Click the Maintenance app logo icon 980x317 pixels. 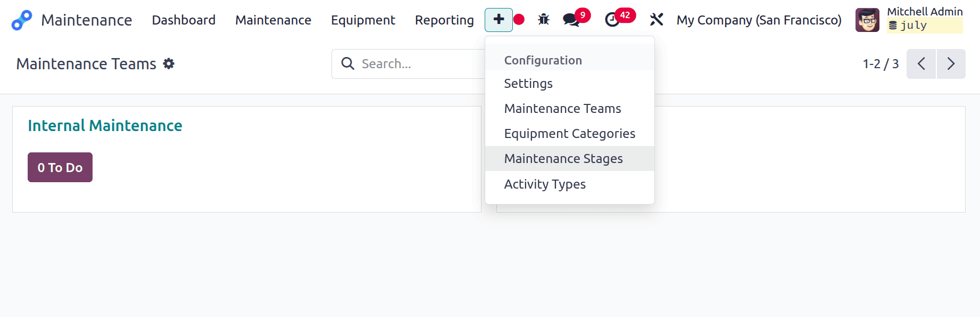tap(22, 20)
